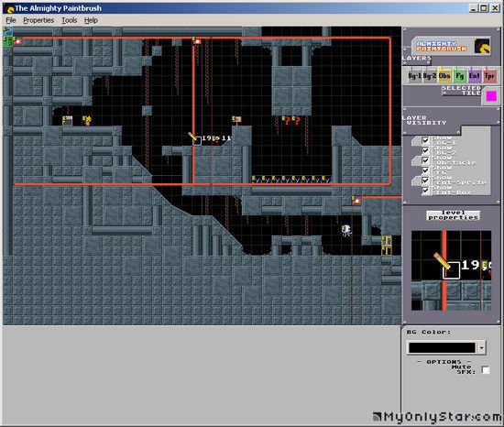Open the Help menu

[x=91, y=20]
